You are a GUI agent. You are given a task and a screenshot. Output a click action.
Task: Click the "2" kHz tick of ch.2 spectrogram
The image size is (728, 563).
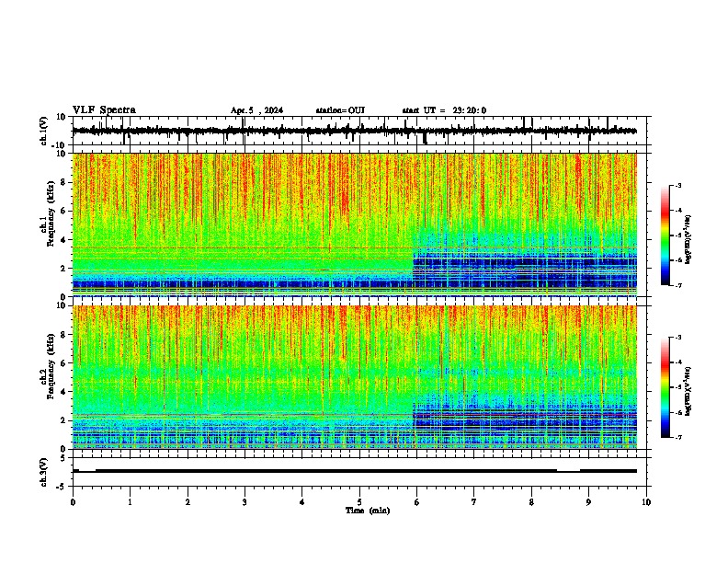[x=63, y=420]
